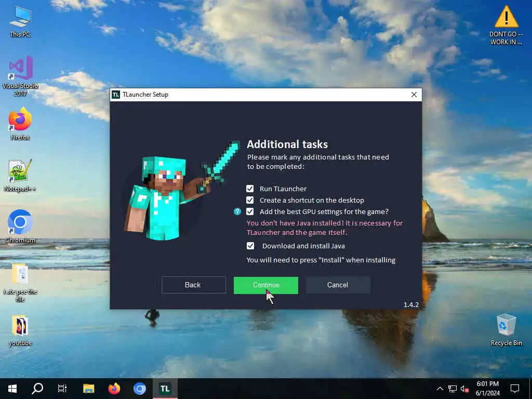532x399 pixels.
Task: Select the DONT GO warning desktop icon
Action: 506,25
